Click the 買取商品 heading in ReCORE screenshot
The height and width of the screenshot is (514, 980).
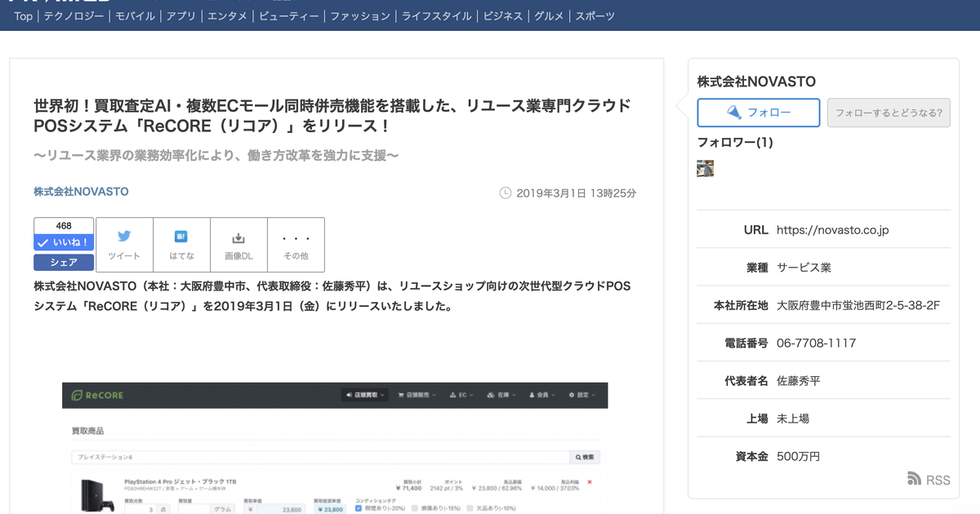[87, 431]
